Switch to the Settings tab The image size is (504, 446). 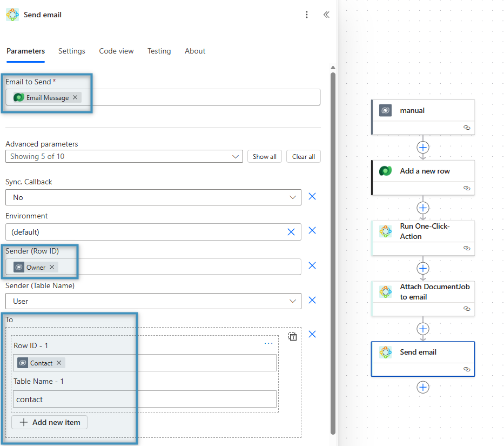tap(72, 51)
